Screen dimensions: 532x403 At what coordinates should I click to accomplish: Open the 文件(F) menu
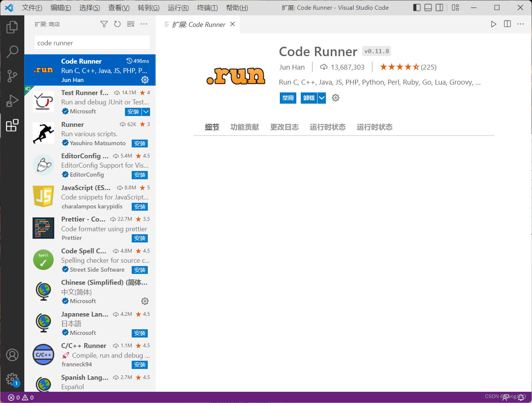click(32, 7)
